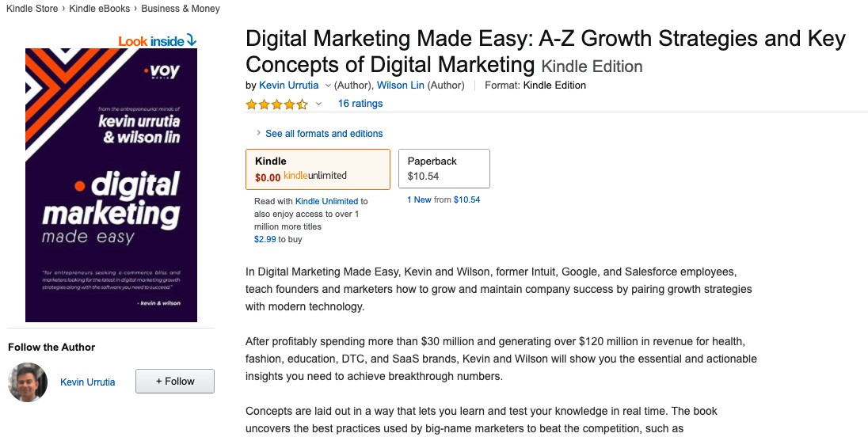This screenshot has width=868, height=437.
Task: Click the star rating icons
Action: coord(276,104)
